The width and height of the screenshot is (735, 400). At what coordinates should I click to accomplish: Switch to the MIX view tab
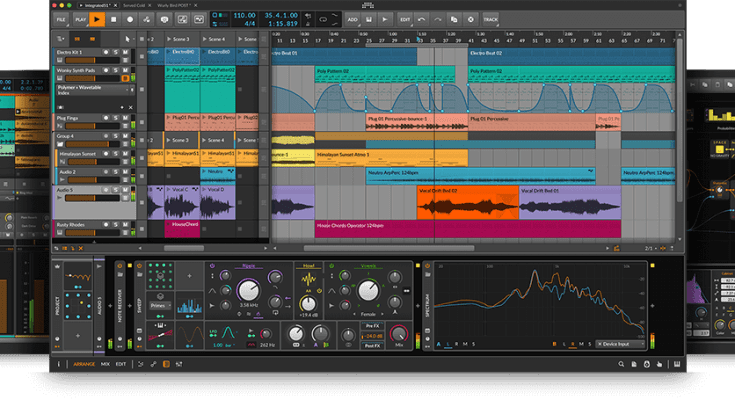point(105,364)
